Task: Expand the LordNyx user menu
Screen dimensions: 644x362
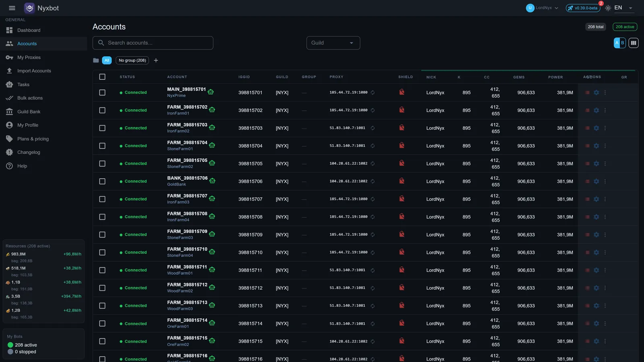Action: (x=542, y=8)
